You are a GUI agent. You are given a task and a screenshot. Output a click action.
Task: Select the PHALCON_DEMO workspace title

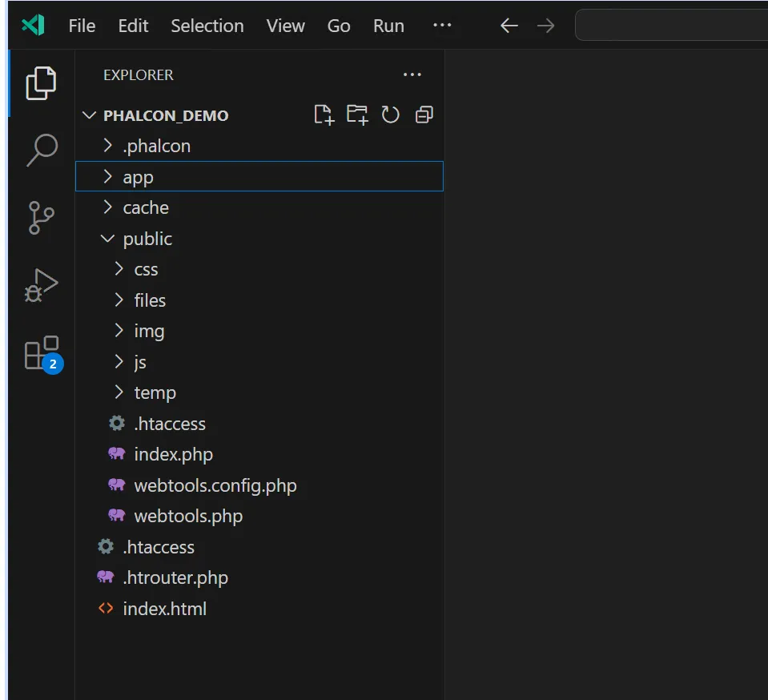pyautogui.click(x=166, y=115)
